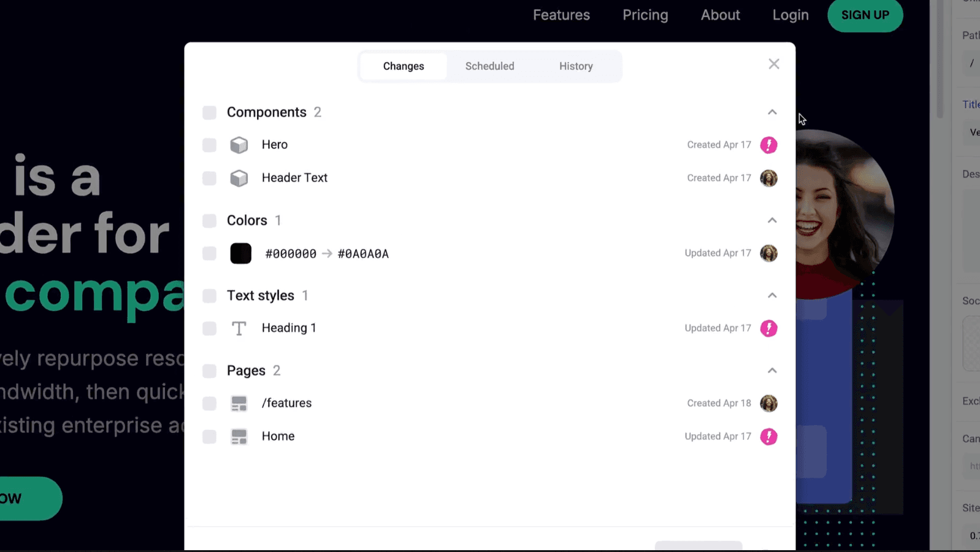Click the pink lightning avatar on the Home row
This screenshot has width=980, height=552.
point(768,437)
